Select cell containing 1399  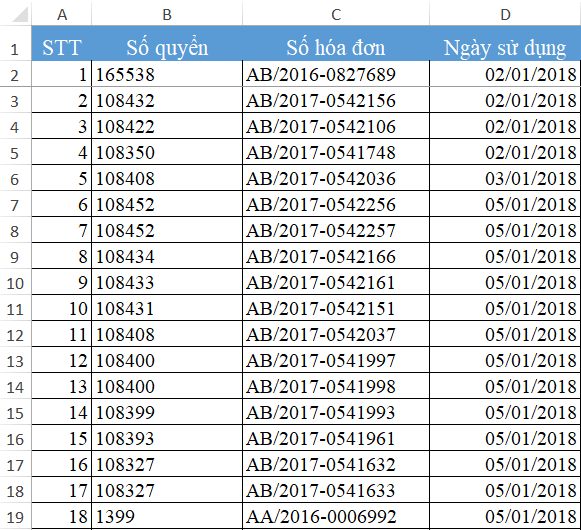[x=167, y=516]
